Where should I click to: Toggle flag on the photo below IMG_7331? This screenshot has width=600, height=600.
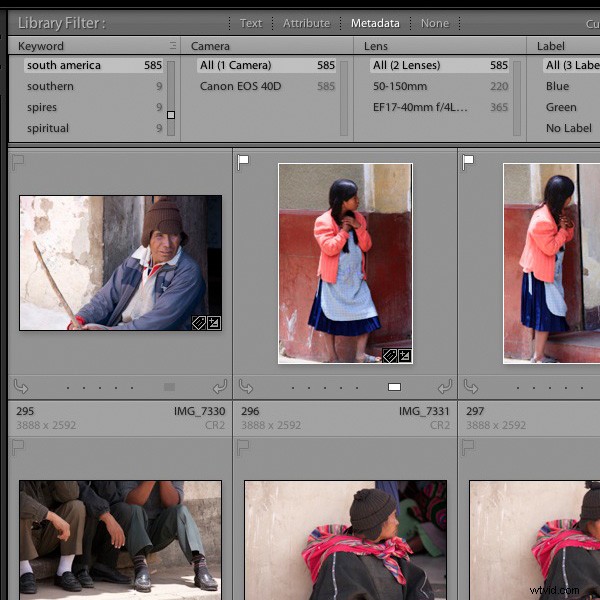click(243, 447)
